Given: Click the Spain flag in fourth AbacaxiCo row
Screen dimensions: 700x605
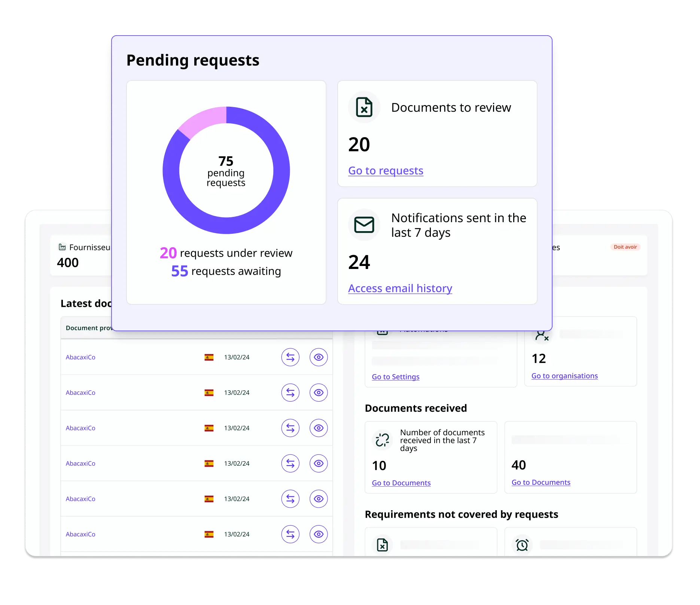Looking at the screenshot, I should [x=209, y=463].
